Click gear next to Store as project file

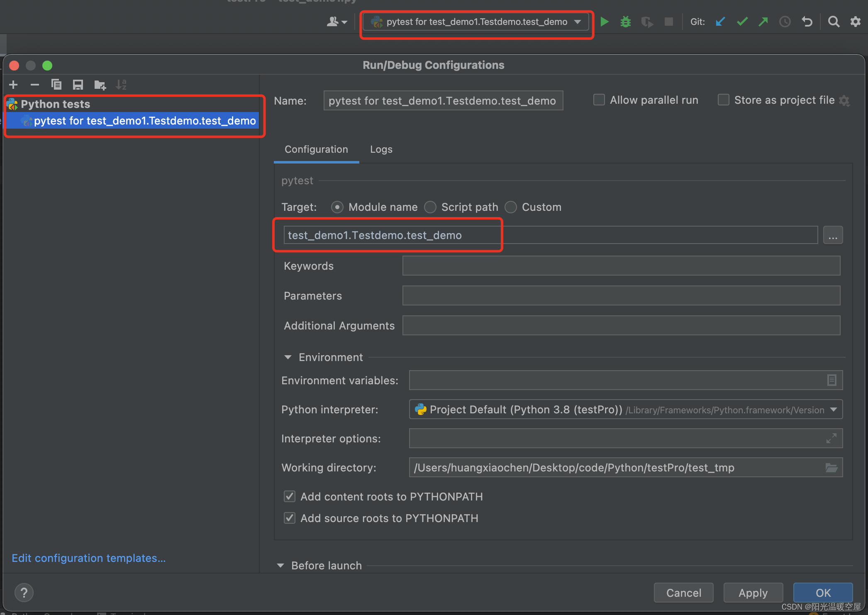[844, 100]
